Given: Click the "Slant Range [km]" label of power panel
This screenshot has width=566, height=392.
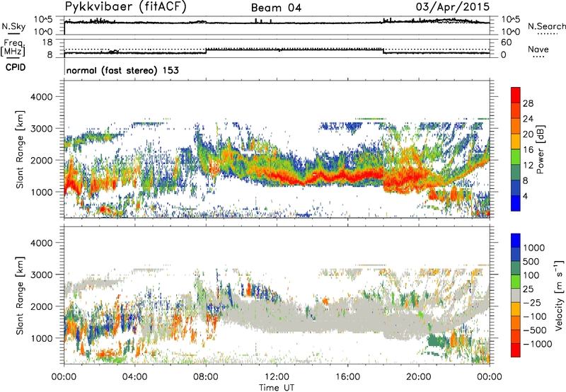Looking at the screenshot, I should [x=20, y=149].
